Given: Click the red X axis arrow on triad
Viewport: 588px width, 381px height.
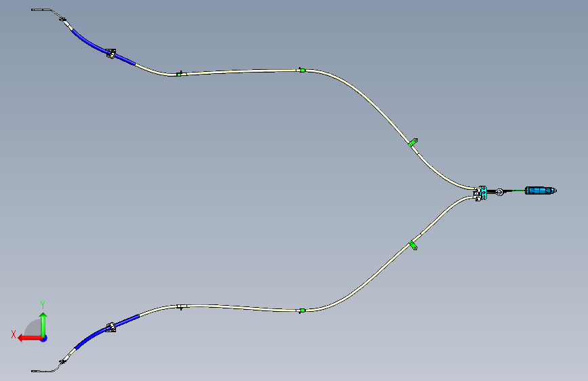Looking at the screenshot, I should pos(29,338).
